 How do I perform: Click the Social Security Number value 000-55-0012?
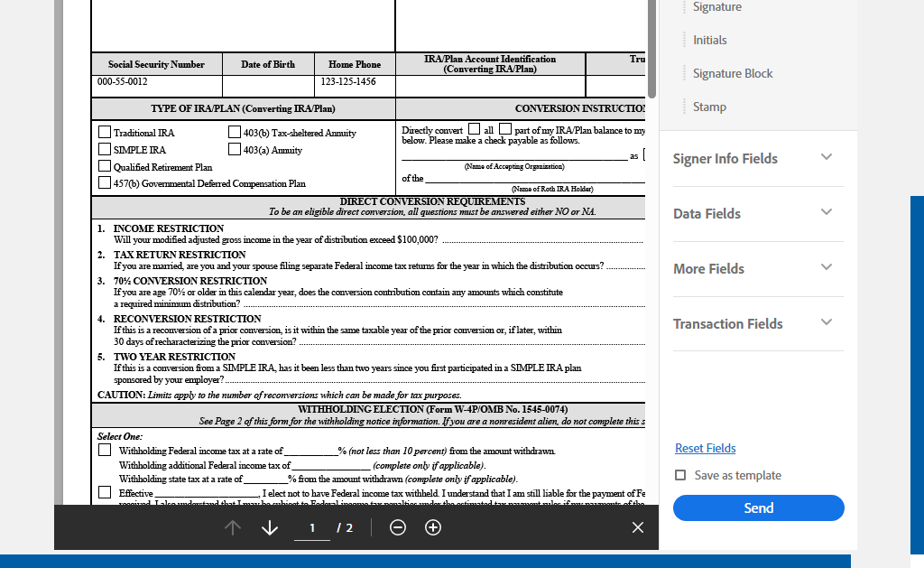click(x=123, y=81)
